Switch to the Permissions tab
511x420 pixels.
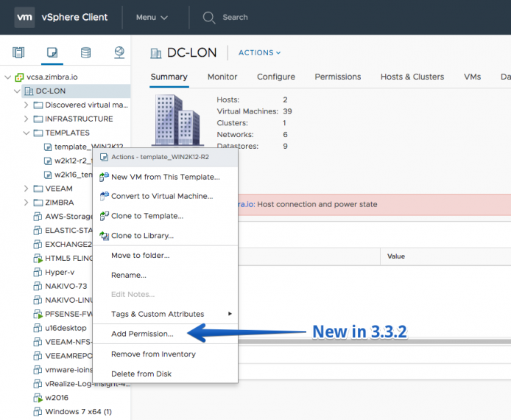pyautogui.click(x=338, y=77)
